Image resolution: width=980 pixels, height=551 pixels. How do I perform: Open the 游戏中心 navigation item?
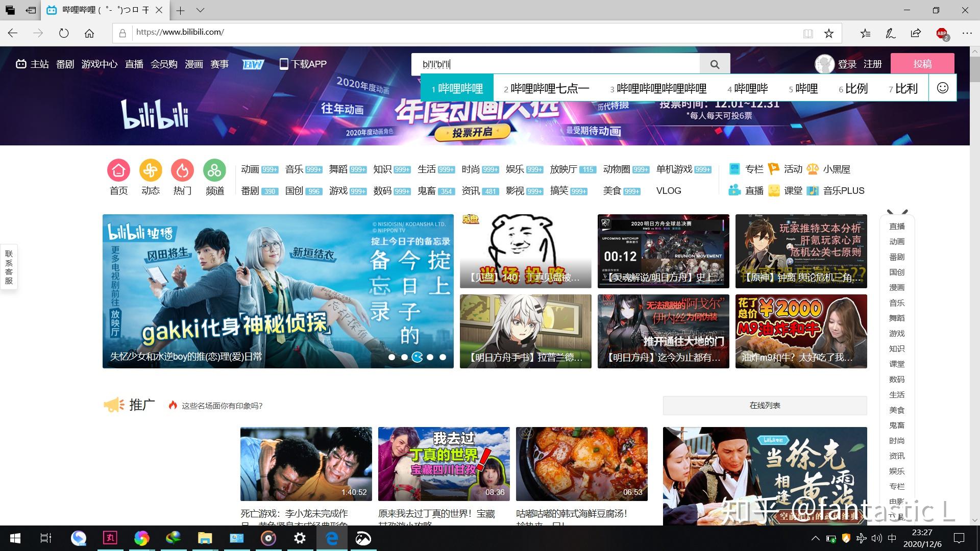tap(100, 64)
